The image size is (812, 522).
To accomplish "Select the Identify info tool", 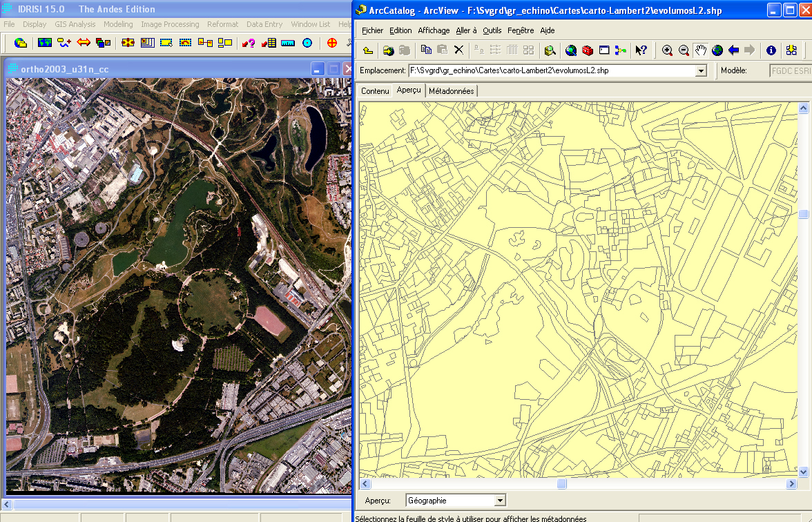I will [771, 50].
